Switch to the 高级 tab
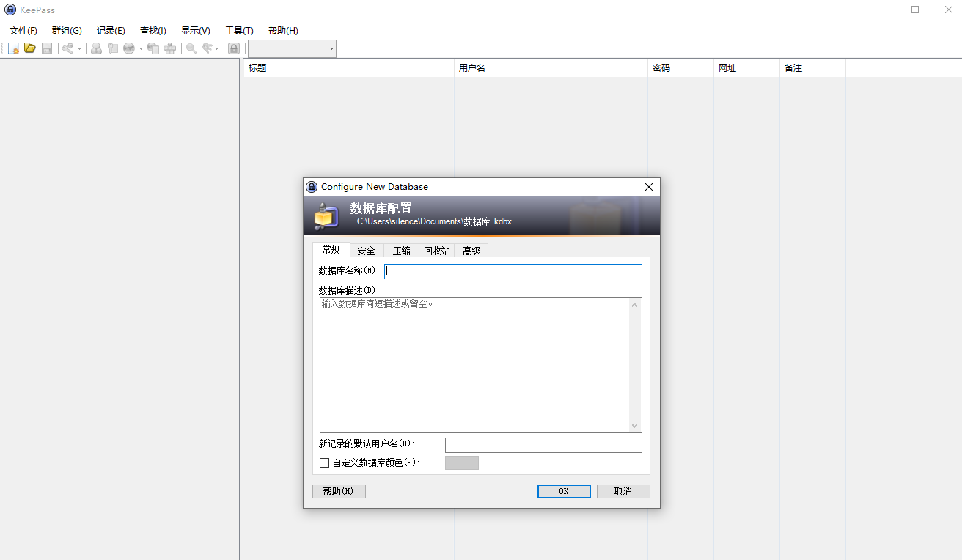Viewport: 962px width, 560px height. tap(471, 251)
